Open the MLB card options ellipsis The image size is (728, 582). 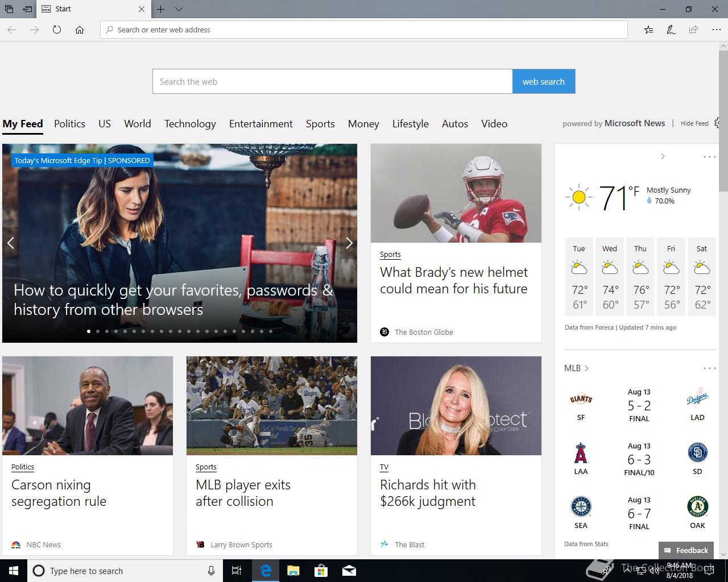click(709, 368)
